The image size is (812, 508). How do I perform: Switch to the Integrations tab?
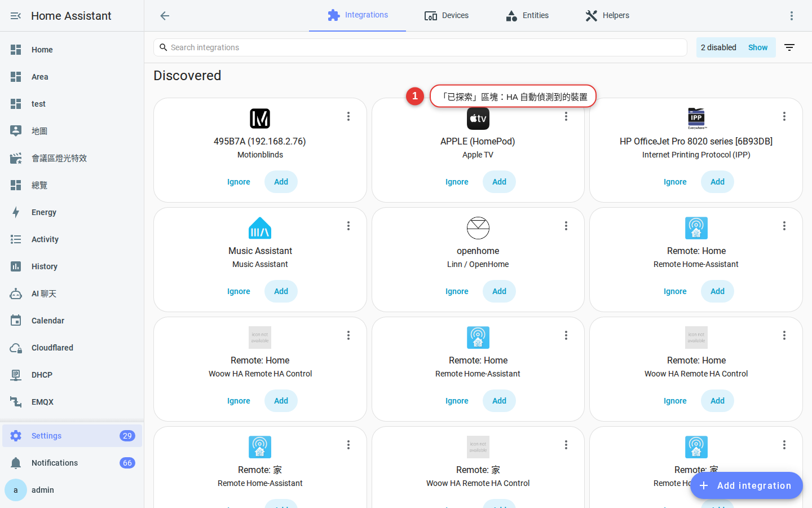click(358, 15)
